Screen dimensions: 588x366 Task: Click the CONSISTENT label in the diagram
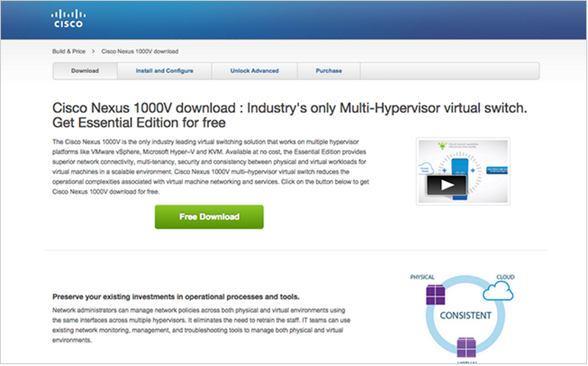pyautogui.click(x=465, y=316)
